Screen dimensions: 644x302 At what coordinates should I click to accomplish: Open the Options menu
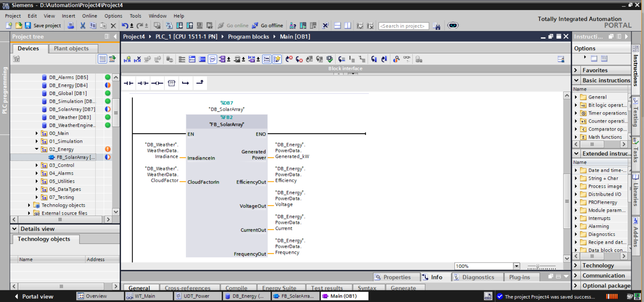click(x=113, y=16)
